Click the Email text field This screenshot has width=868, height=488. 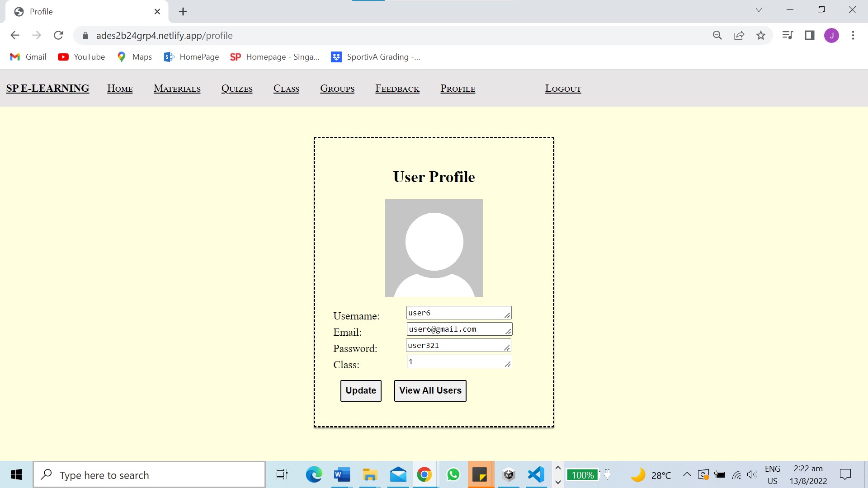(x=457, y=329)
